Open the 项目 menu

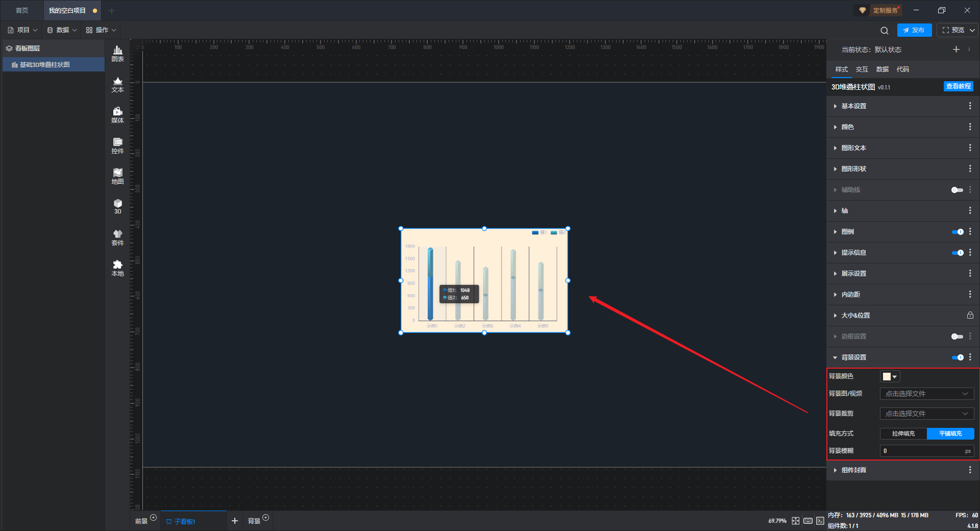pyautogui.click(x=23, y=30)
